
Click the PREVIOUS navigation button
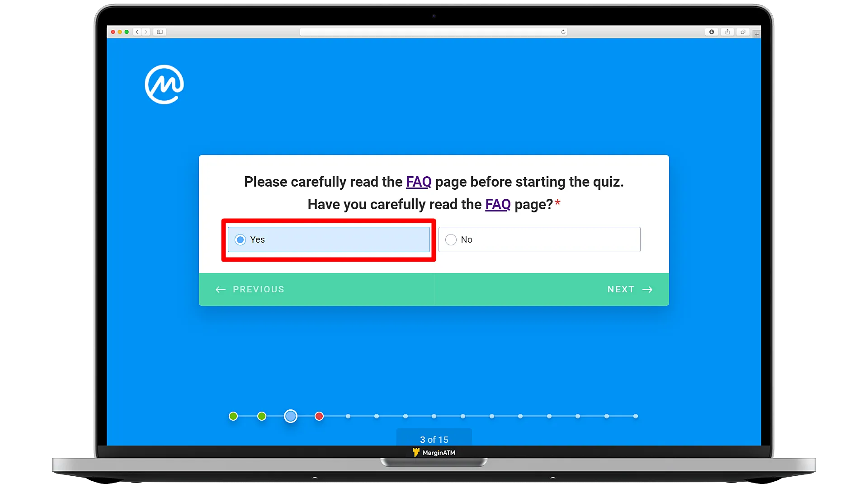point(250,289)
